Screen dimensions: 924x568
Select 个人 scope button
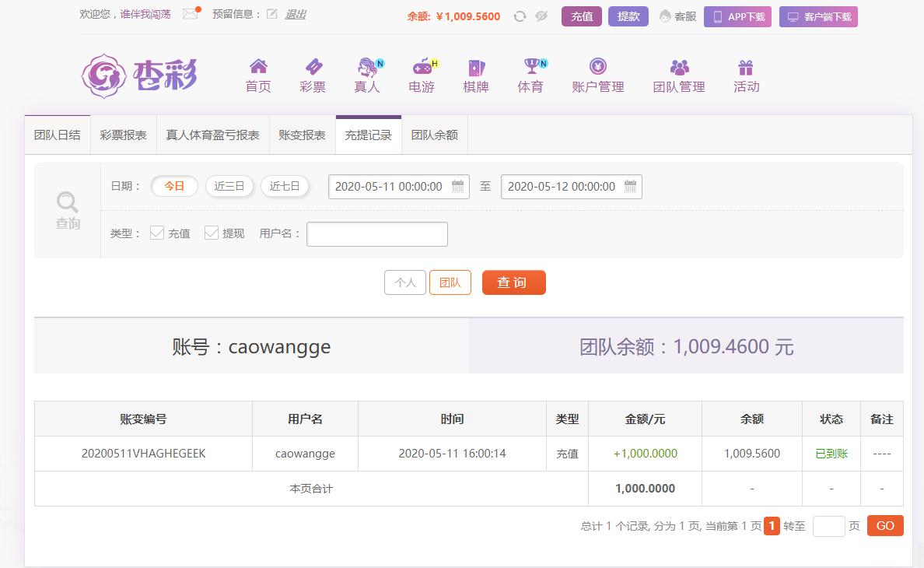(x=405, y=282)
